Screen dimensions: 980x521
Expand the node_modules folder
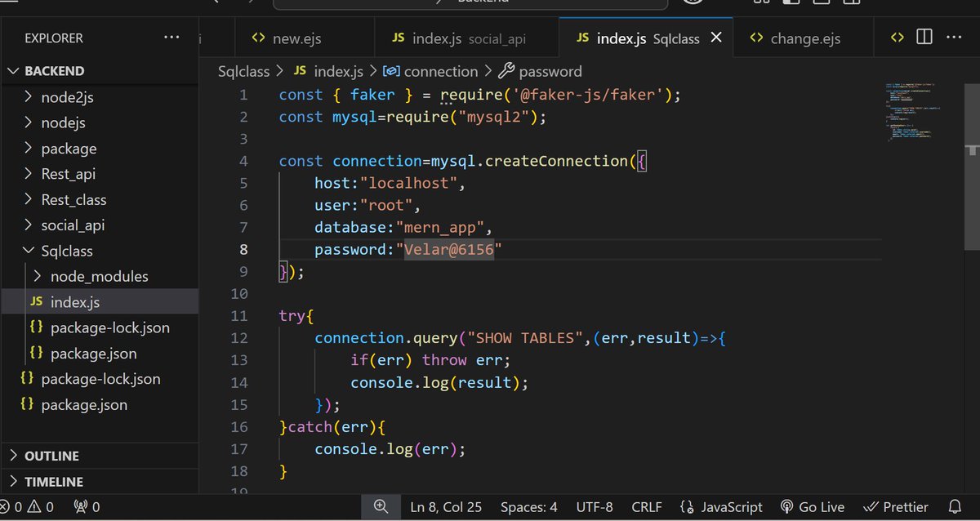tap(99, 276)
